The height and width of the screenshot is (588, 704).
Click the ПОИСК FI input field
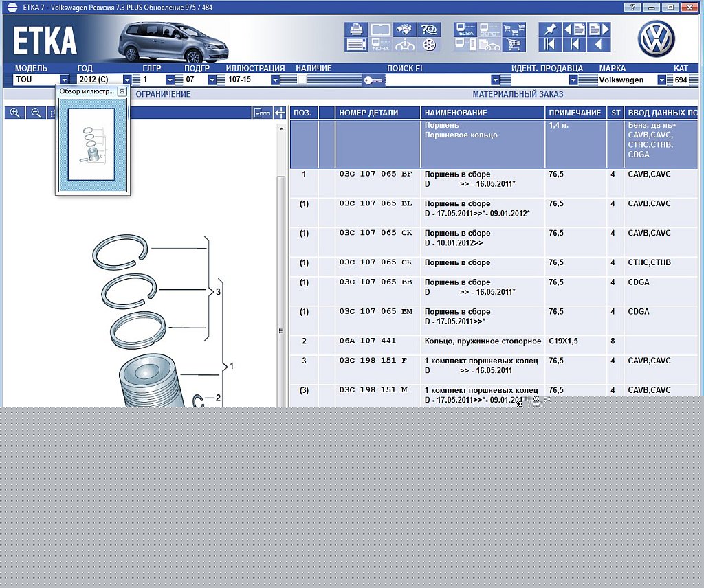tap(439, 80)
